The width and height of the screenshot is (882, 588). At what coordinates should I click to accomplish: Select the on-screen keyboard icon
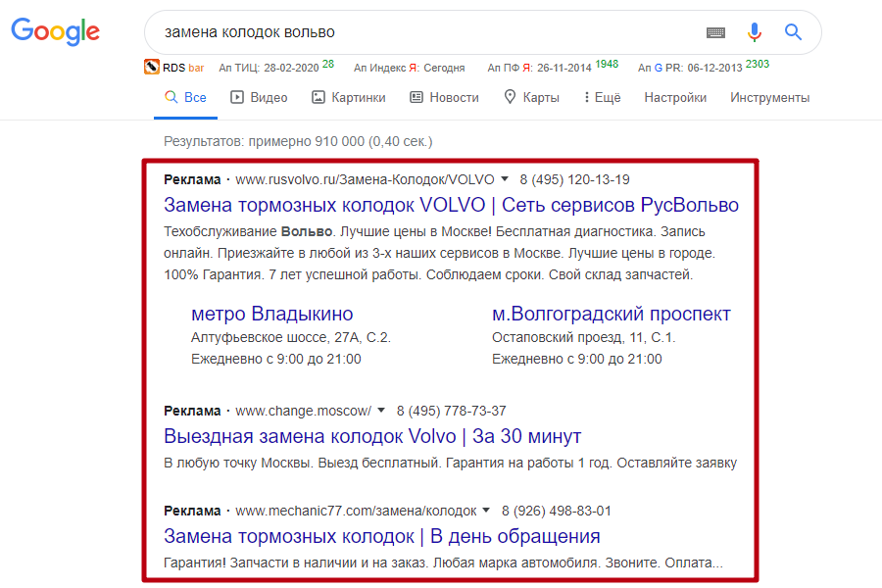pos(715,32)
